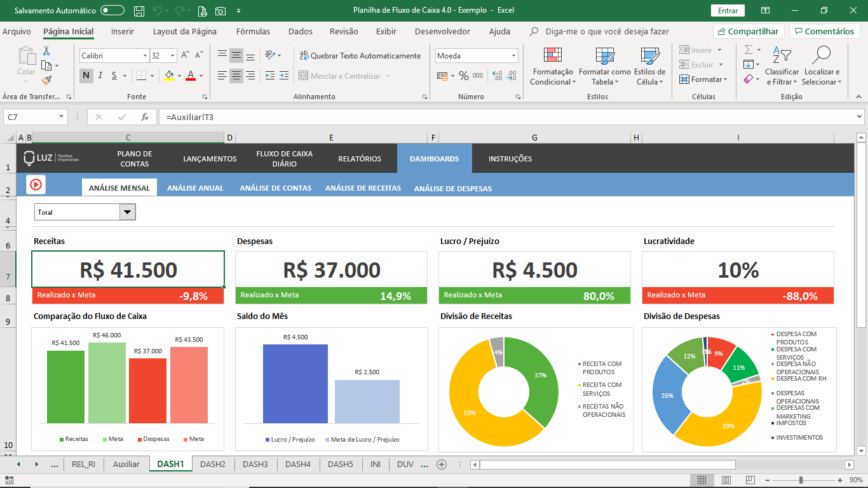Viewport: 868px width, 488px height.
Task: Toggle bold formatting (N)
Action: point(86,76)
